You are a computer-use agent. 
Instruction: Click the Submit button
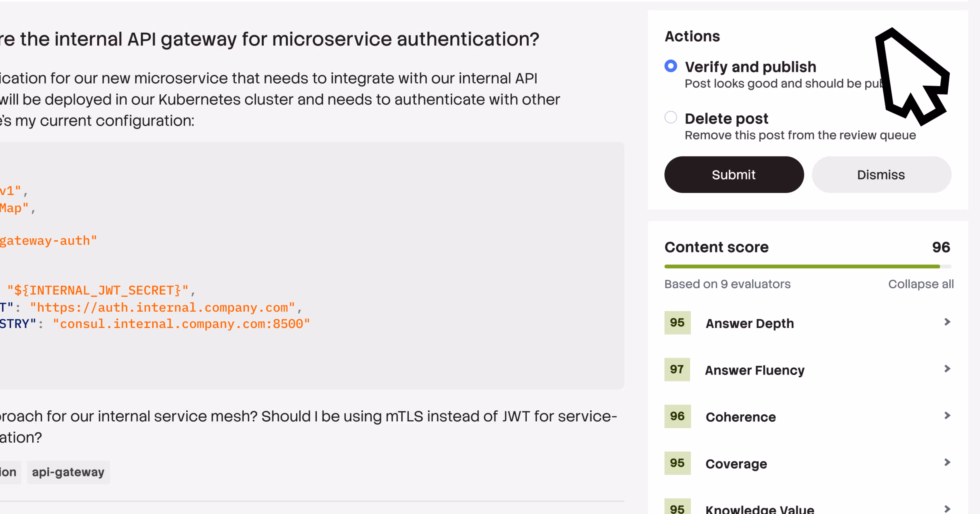(734, 174)
